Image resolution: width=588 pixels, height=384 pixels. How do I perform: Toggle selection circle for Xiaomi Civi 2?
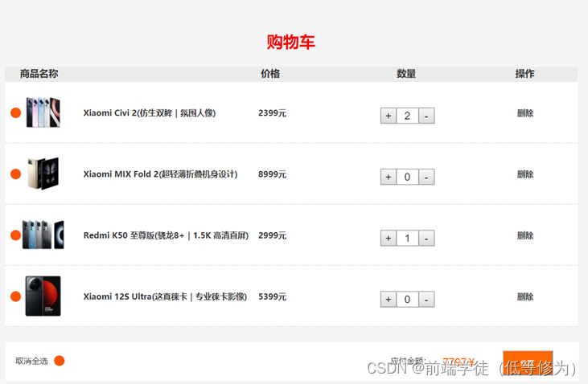coord(16,112)
